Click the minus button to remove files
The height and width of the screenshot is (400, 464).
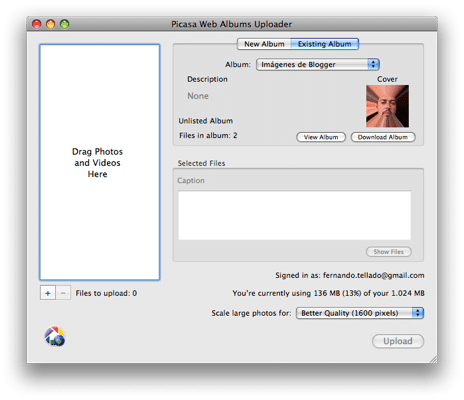click(x=63, y=293)
